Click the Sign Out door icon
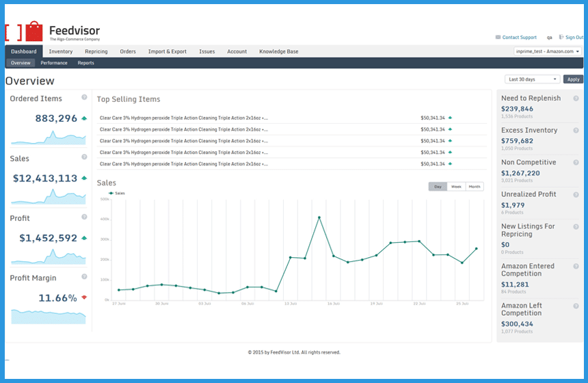The height and width of the screenshot is (383, 588). (x=561, y=37)
